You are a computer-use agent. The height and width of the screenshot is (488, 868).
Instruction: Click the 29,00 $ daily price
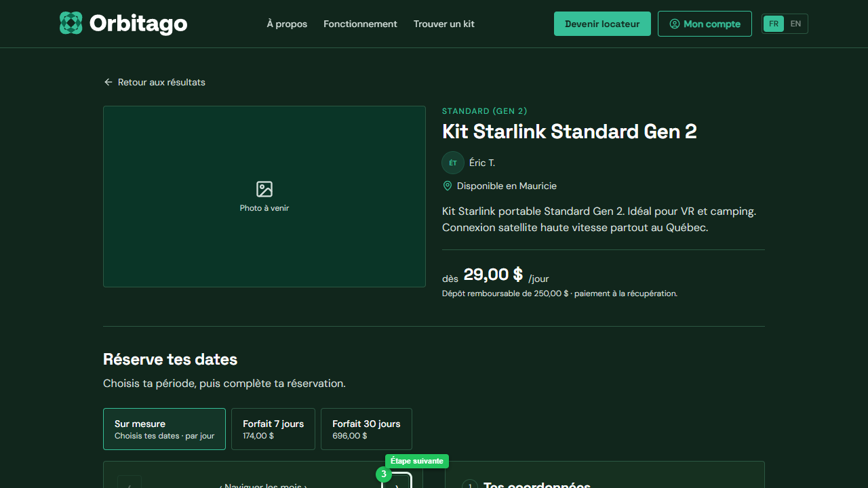tap(493, 274)
